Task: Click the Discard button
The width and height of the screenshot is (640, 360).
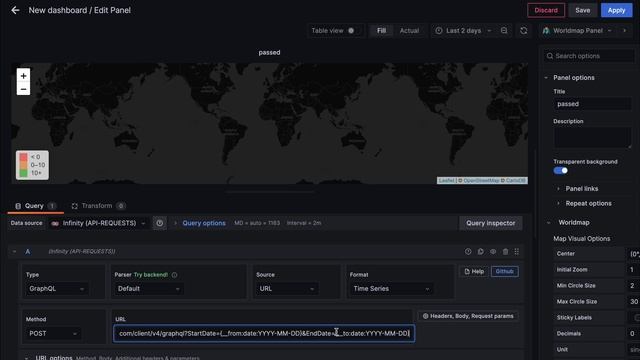Action: click(x=546, y=10)
